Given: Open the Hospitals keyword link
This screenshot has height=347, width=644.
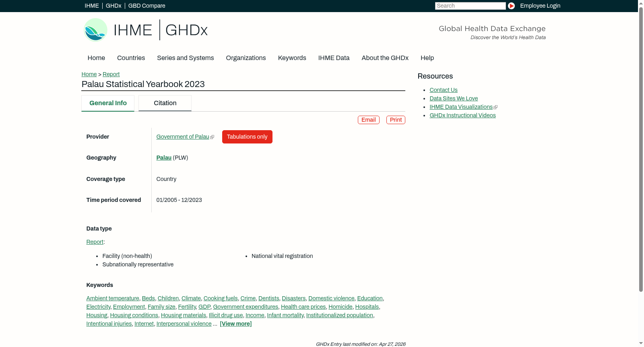Looking at the screenshot, I should coord(367,307).
